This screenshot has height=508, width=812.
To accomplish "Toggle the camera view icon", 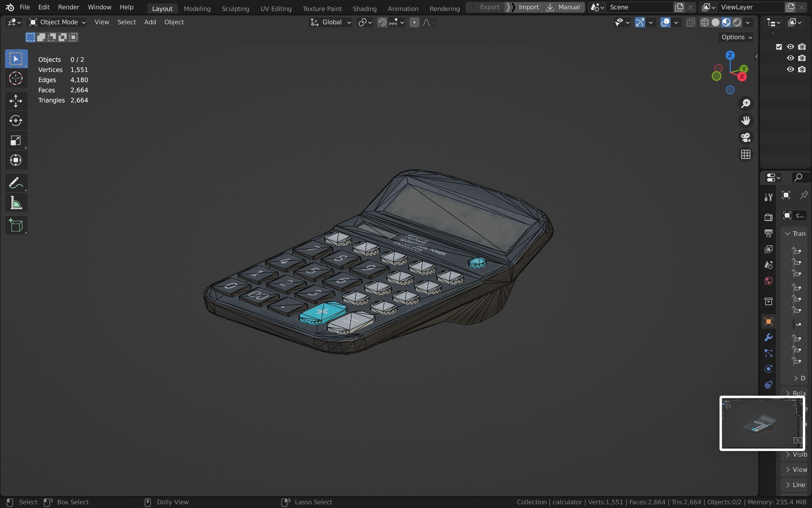I will [x=745, y=137].
